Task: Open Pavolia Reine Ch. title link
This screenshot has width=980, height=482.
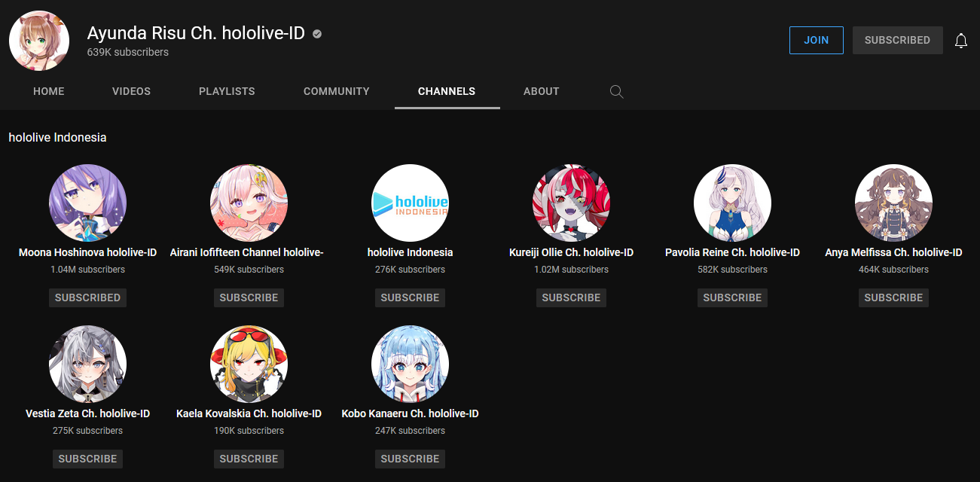Action: tap(732, 252)
